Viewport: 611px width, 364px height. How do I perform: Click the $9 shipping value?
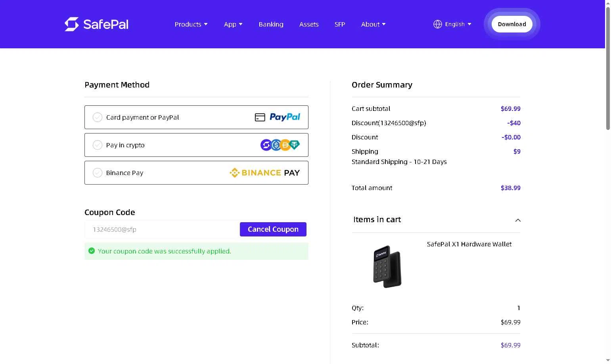[517, 151]
